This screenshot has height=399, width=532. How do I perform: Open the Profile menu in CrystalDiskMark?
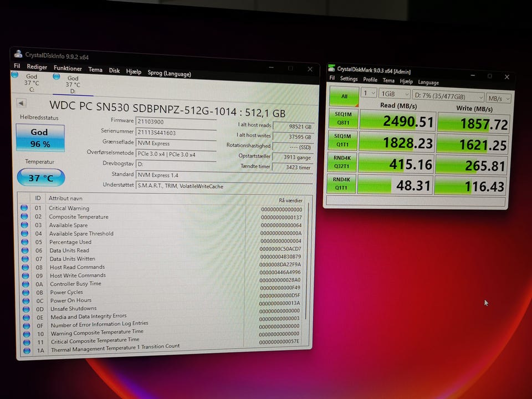click(370, 80)
